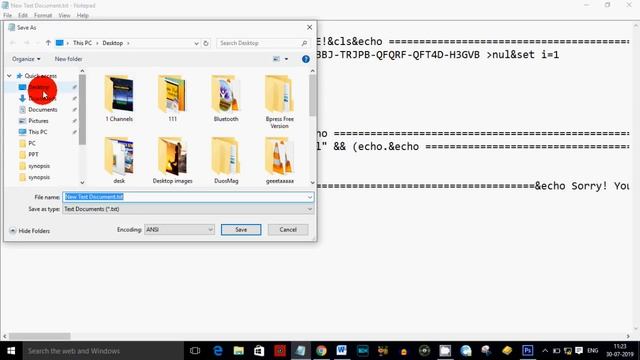The image size is (640, 360).
Task: Open the PPT folder in sidebar
Action: [33, 155]
